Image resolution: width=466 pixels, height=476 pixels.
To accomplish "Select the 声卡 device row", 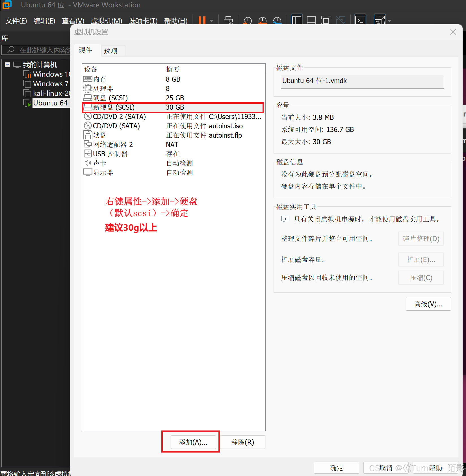I will tap(173, 163).
